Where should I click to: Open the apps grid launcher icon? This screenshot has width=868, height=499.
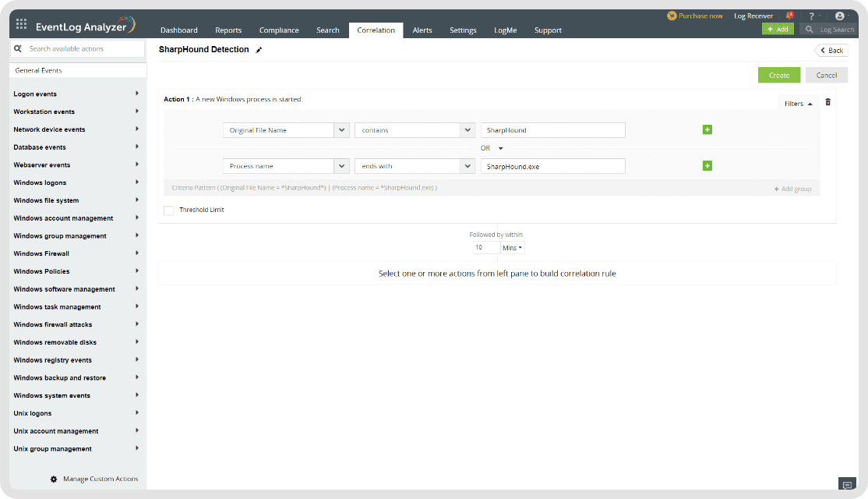pyautogui.click(x=21, y=24)
